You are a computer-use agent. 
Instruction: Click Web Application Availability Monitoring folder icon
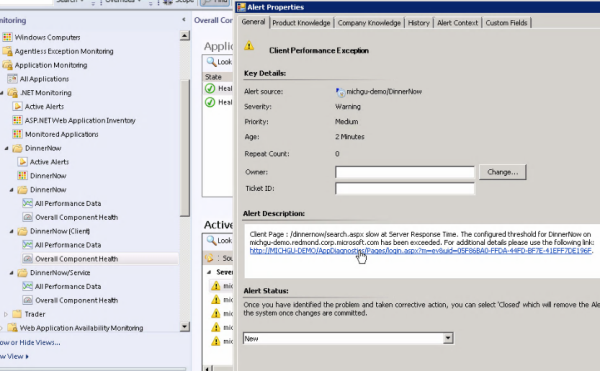click(x=13, y=328)
